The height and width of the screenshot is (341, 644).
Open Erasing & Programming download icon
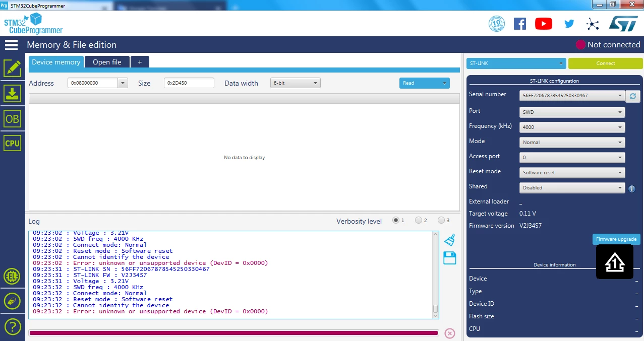pyautogui.click(x=12, y=93)
